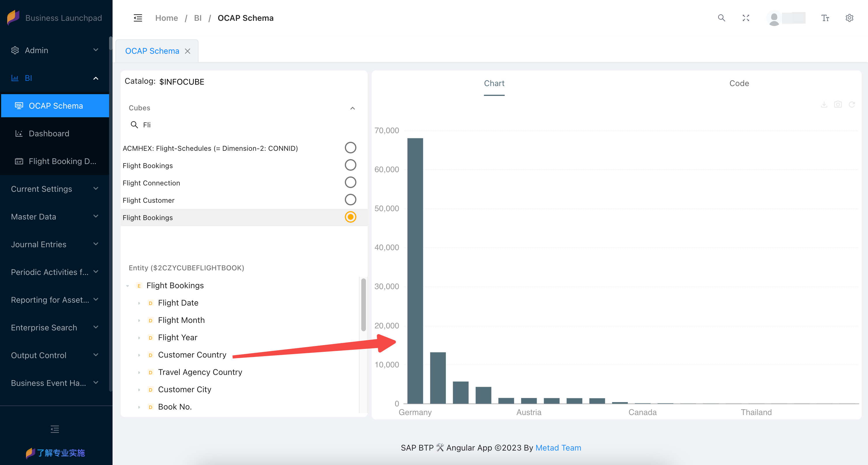Toggle fullscreen mode icon
Image resolution: width=868 pixels, height=465 pixels.
pyautogui.click(x=746, y=18)
